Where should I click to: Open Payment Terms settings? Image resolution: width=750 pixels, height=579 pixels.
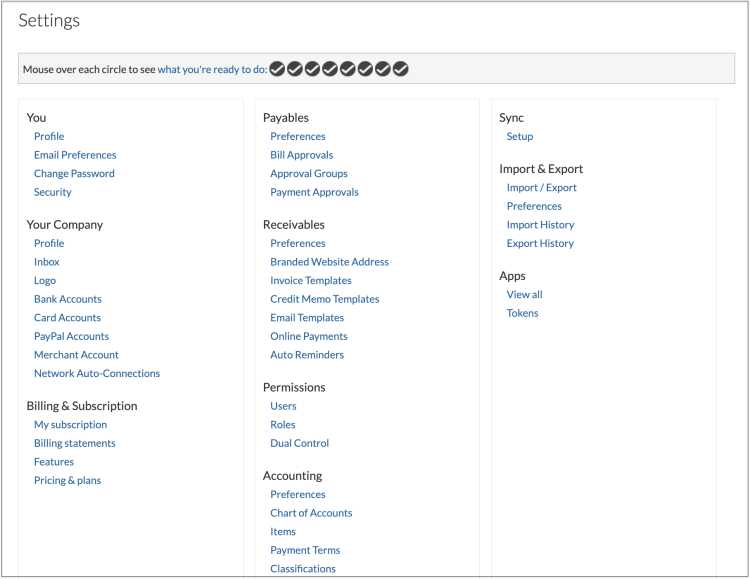pos(305,551)
